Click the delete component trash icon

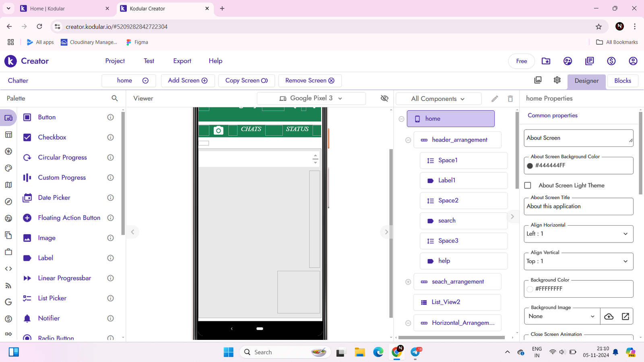tap(510, 99)
